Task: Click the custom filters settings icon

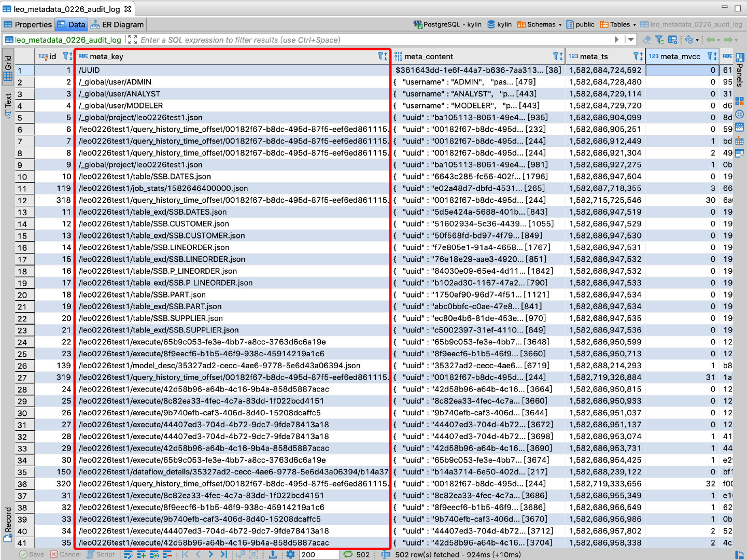Action: click(673, 40)
